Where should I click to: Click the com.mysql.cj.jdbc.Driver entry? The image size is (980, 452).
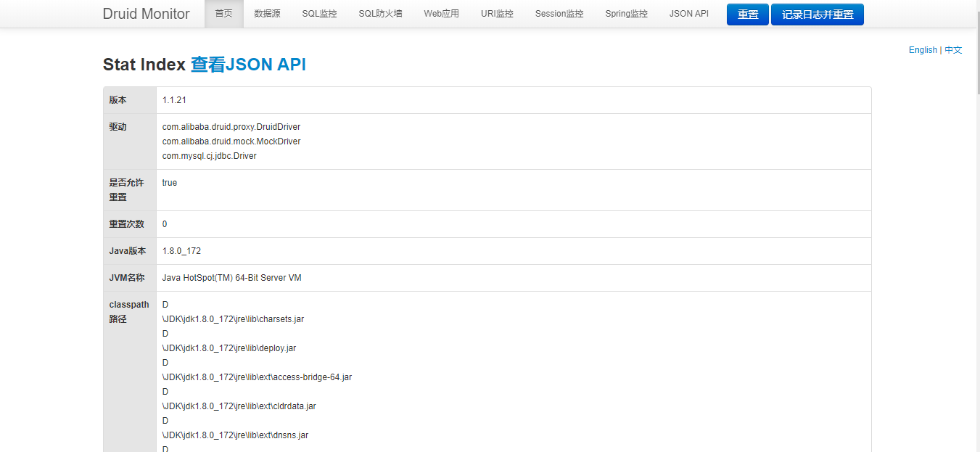(210, 156)
